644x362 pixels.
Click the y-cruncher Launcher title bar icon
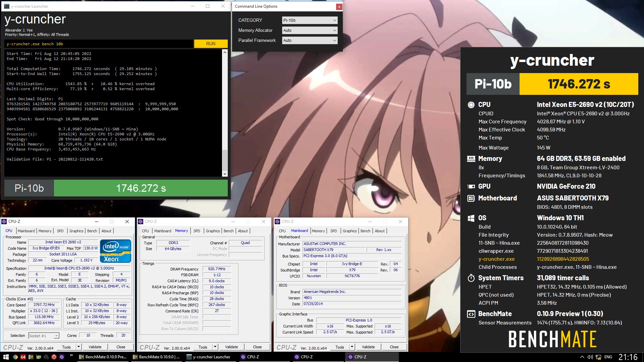[x=7, y=6]
